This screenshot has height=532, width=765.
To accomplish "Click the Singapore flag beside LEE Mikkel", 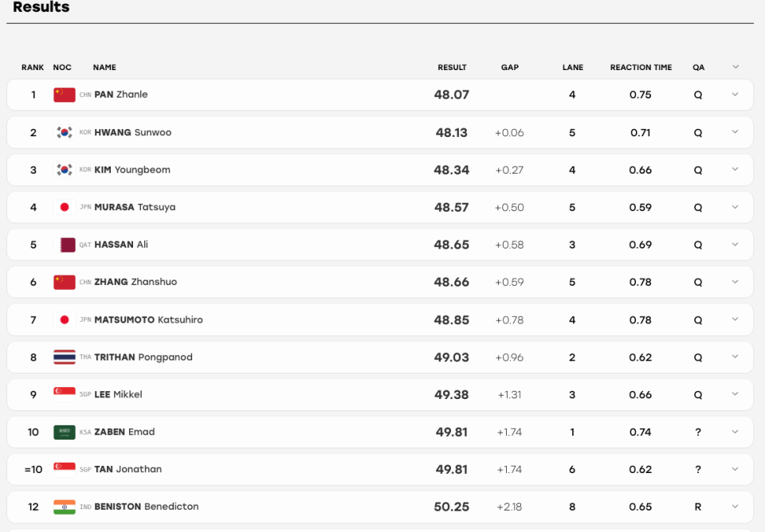I will pos(65,394).
